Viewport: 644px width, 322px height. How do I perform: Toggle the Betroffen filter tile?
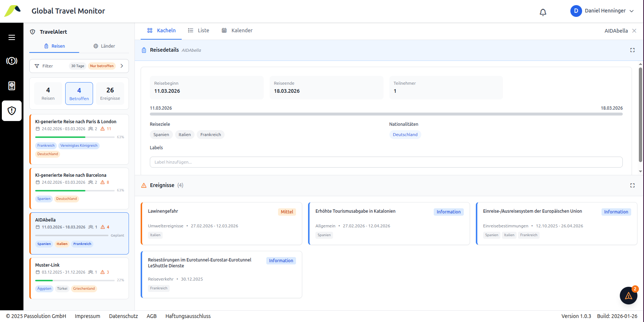79,94
